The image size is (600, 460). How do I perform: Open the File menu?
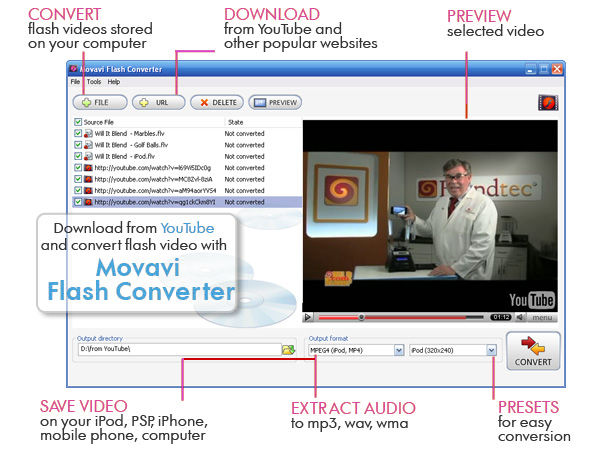tap(75, 82)
